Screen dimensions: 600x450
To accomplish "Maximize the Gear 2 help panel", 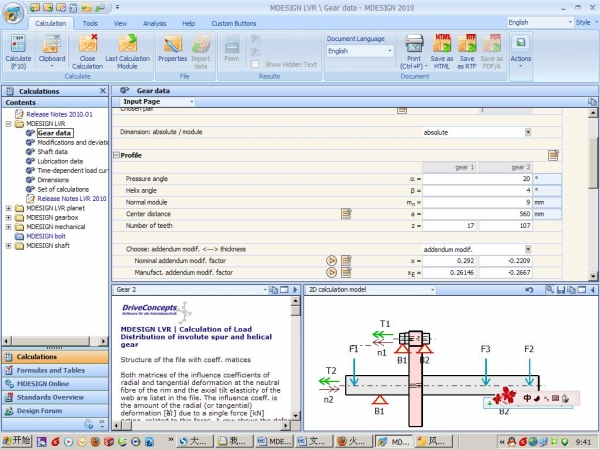I will (284, 290).
